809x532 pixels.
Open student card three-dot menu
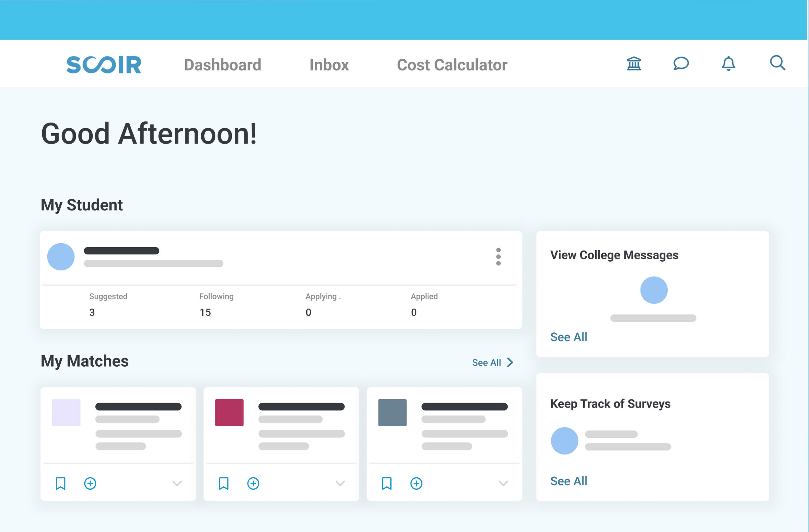(498, 257)
